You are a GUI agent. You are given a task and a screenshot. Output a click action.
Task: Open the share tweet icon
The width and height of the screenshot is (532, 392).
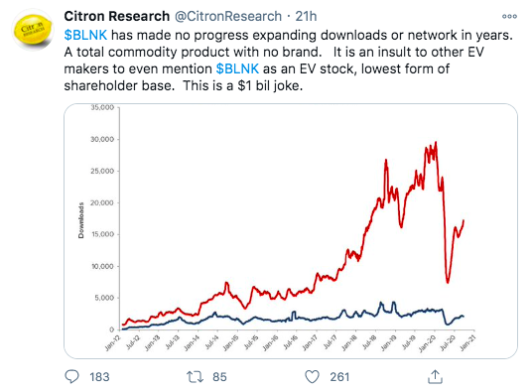[435, 377]
